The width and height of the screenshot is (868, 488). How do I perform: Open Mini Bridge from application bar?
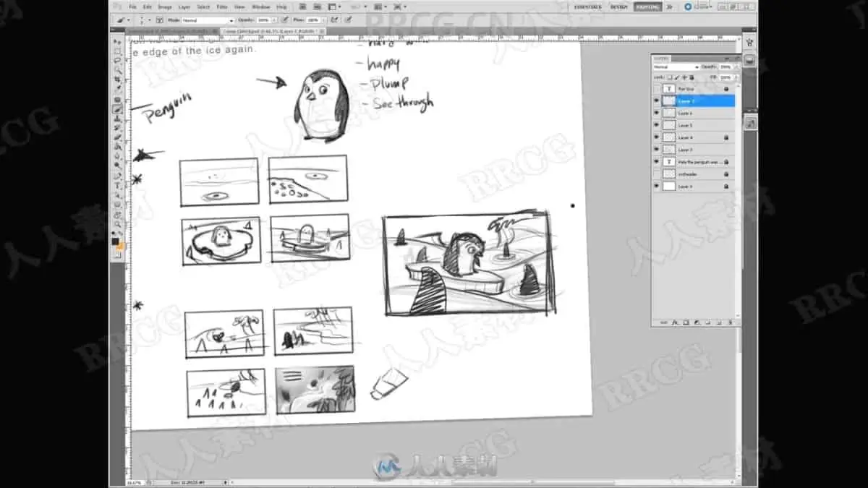coord(317,7)
